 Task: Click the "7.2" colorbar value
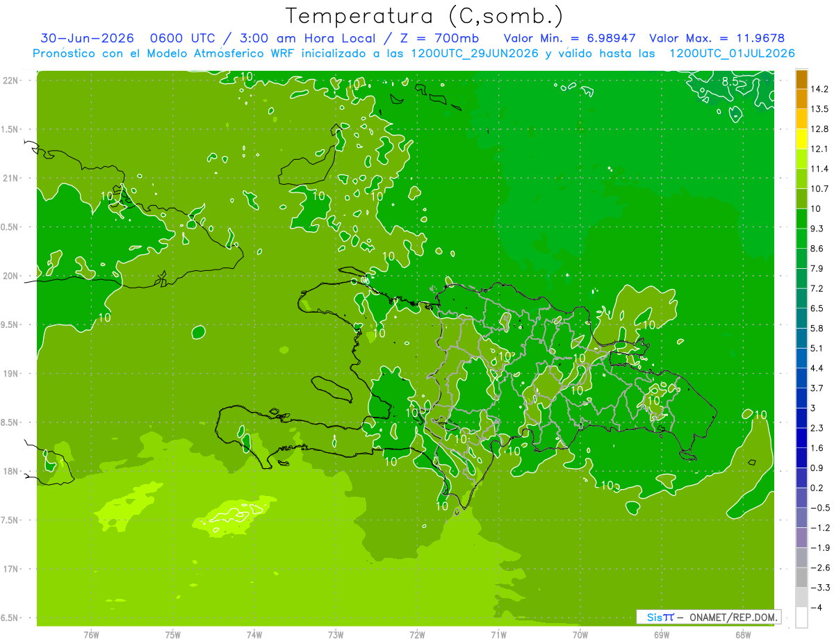[817, 288]
